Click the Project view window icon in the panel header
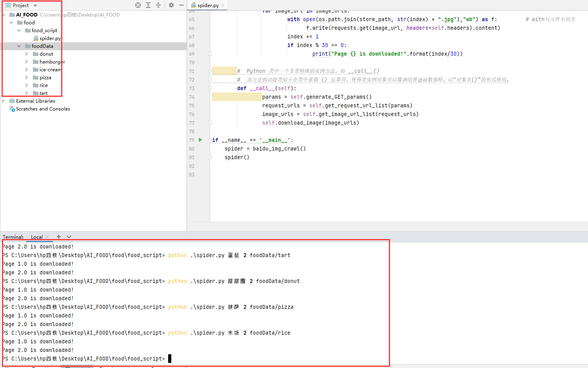588x368 pixels. [8, 5]
